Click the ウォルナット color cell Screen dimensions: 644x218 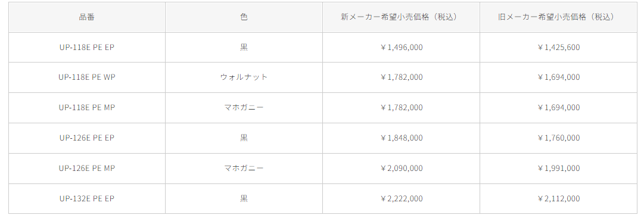(x=244, y=77)
